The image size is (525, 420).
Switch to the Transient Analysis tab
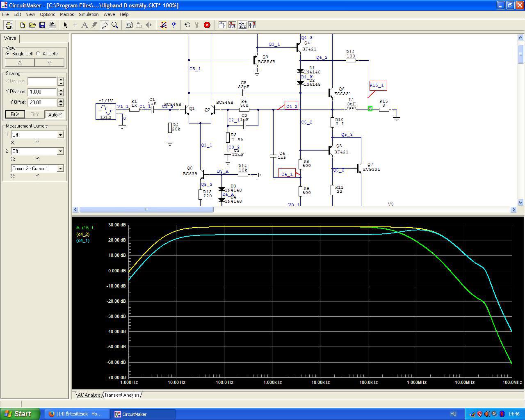[121, 395]
